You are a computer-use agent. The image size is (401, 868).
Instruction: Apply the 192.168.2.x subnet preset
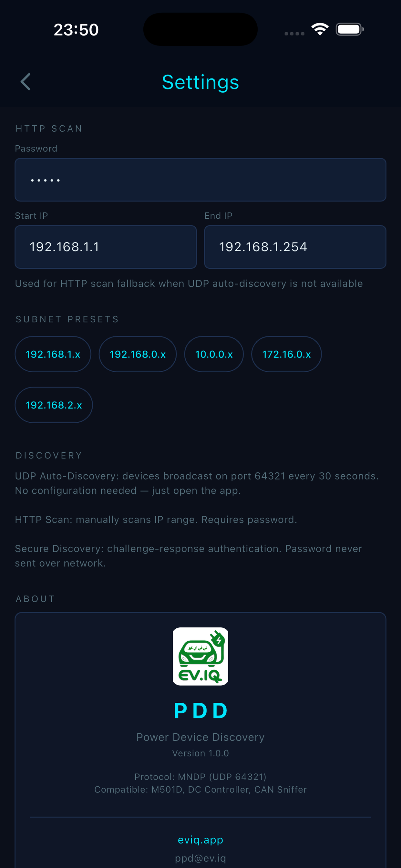tap(54, 405)
